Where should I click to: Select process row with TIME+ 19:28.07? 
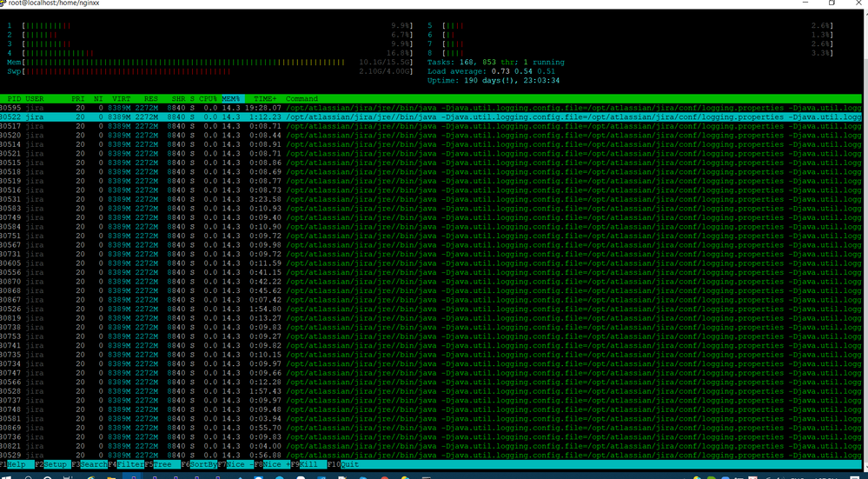click(431, 108)
